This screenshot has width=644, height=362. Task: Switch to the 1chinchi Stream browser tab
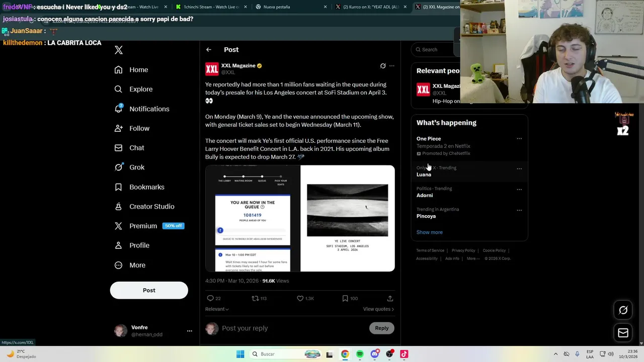click(211, 7)
